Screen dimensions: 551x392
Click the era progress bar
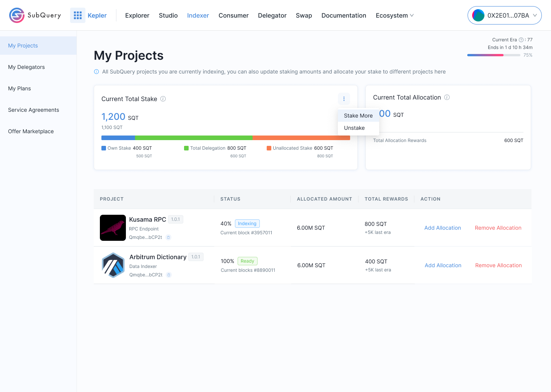(x=494, y=55)
